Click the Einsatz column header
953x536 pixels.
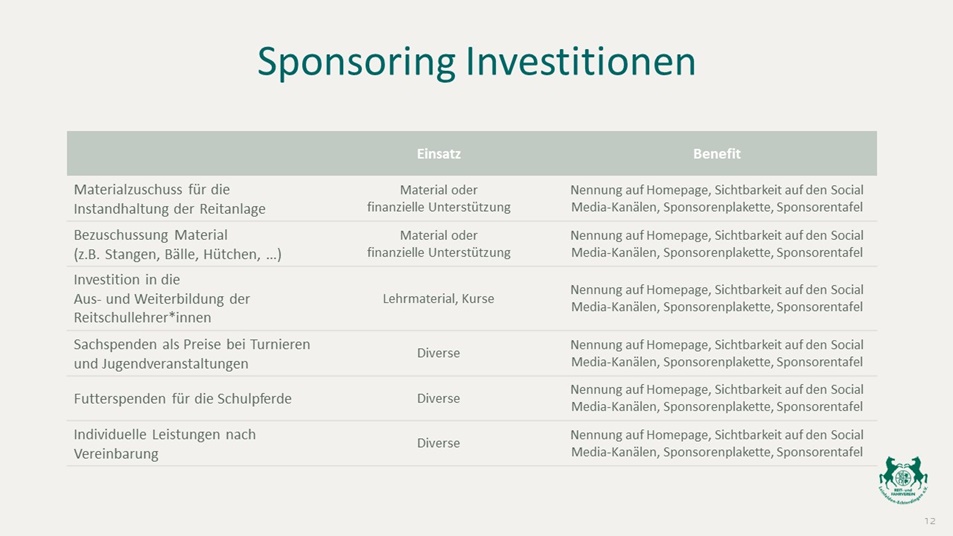[x=439, y=154]
